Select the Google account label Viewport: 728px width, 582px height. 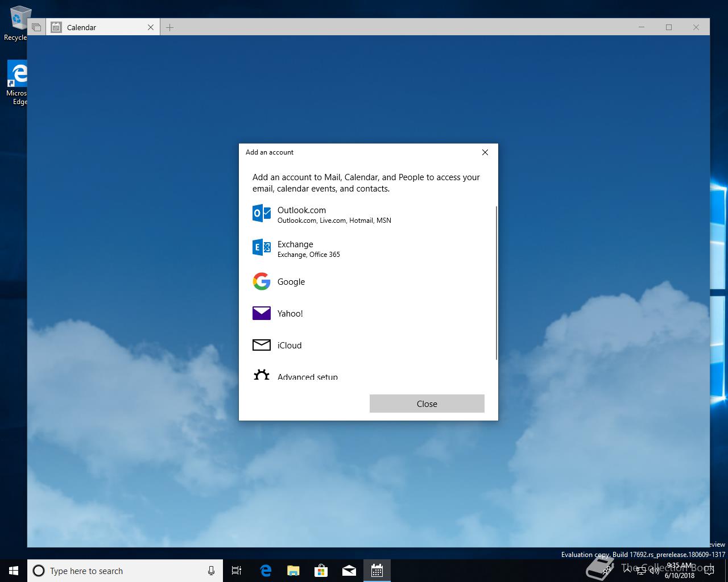pos(291,282)
